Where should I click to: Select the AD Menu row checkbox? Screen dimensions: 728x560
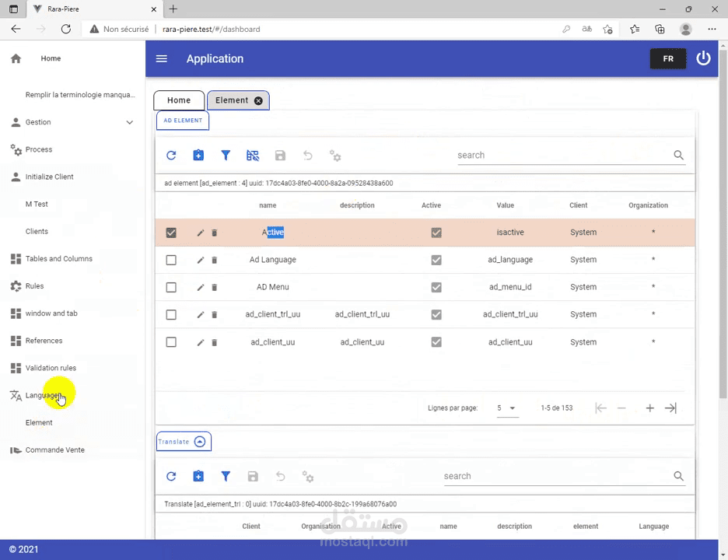point(171,288)
